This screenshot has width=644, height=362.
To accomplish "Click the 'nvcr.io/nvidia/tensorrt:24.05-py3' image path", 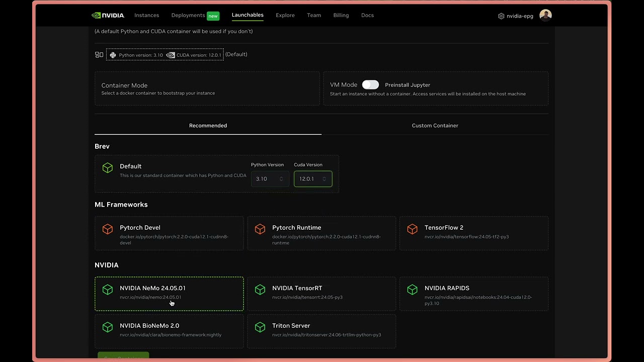I will pos(307,297).
